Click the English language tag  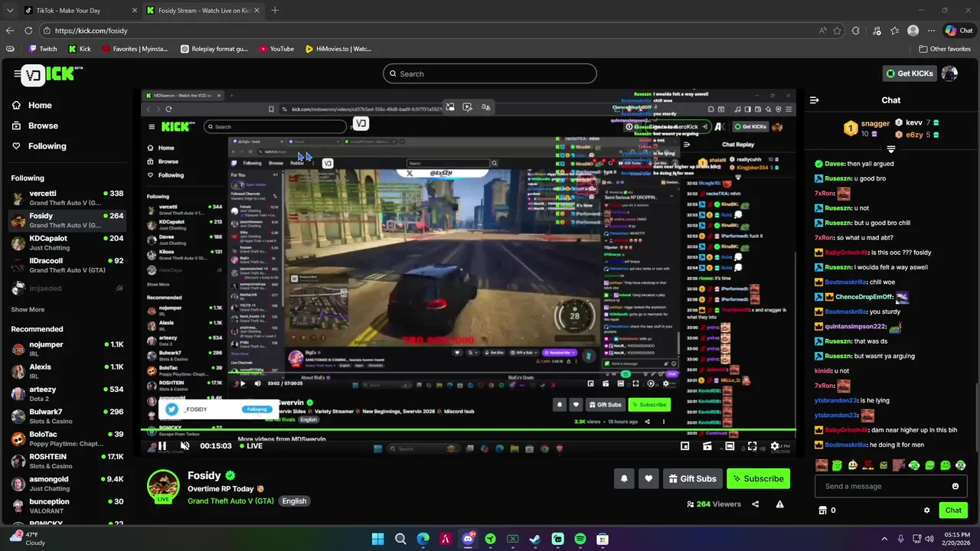click(294, 501)
